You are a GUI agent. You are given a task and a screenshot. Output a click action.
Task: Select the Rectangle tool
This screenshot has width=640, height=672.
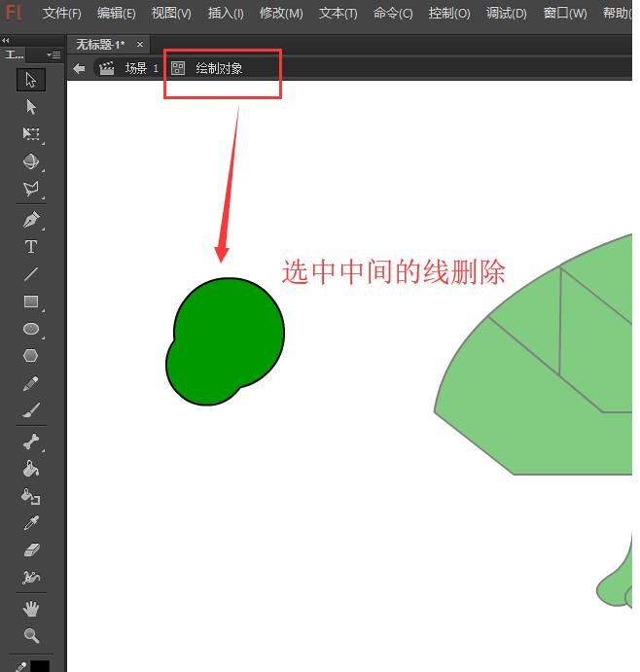[31, 301]
